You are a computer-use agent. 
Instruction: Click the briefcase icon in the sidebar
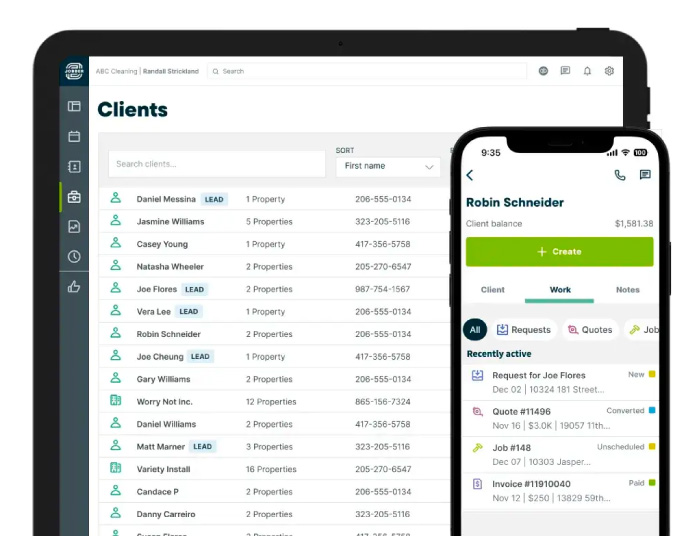pyautogui.click(x=74, y=197)
